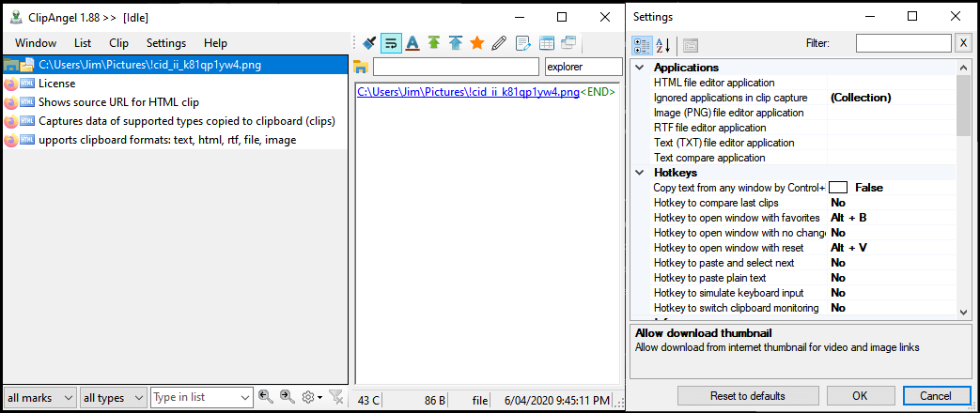Viewport: 980px width, 413px height.
Task: Select 'upports clipboard formats' clip
Action: 175,140
